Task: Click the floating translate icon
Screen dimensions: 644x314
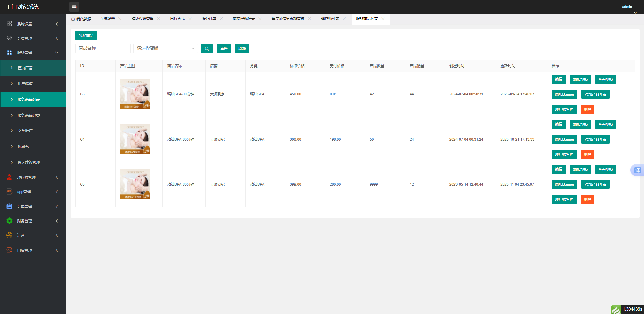Action: 637,170
